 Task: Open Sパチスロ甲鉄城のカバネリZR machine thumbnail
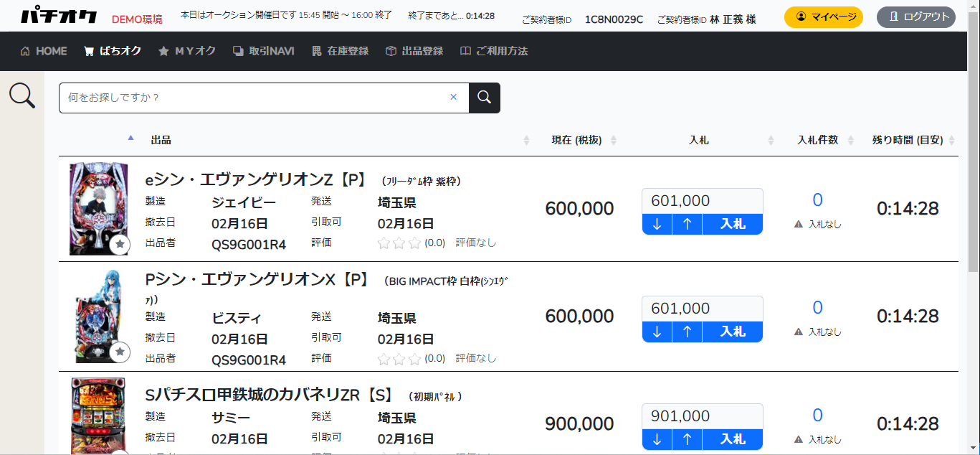click(99, 416)
